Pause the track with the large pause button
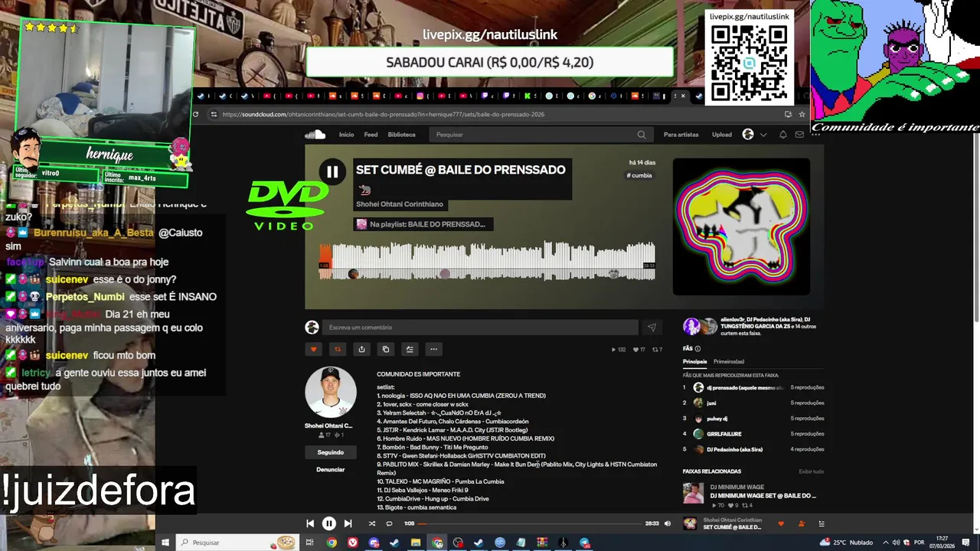Image resolution: width=980 pixels, height=551 pixels. 332,172
